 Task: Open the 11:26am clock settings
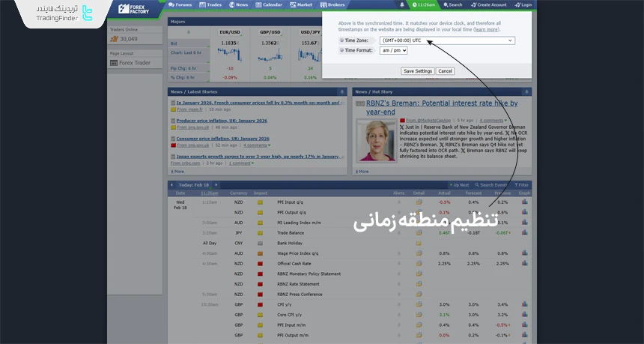click(x=423, y=5)
